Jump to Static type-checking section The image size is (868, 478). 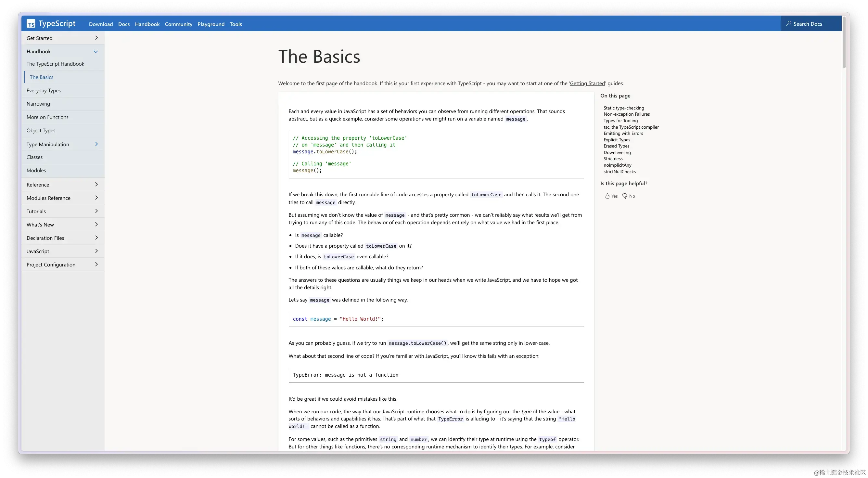(x=623, y=108)
